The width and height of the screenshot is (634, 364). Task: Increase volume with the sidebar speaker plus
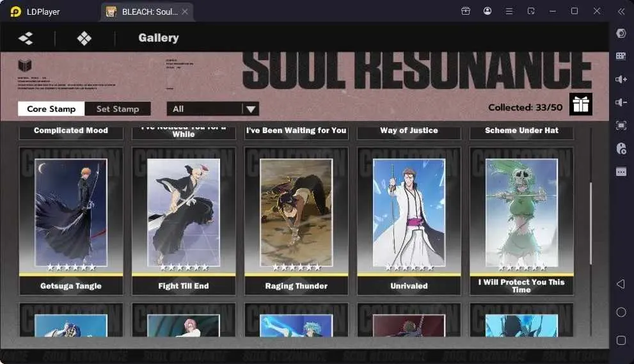click(x=621, y=79)
